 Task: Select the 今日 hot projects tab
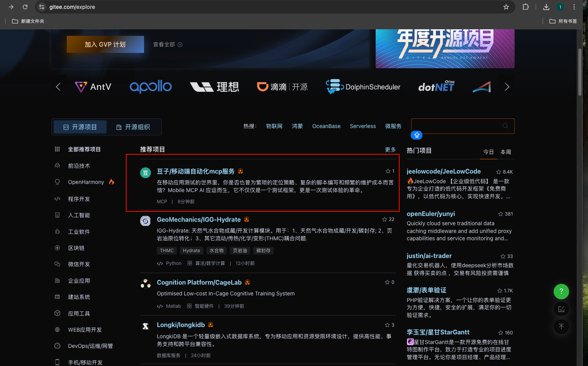coord(488,152)
